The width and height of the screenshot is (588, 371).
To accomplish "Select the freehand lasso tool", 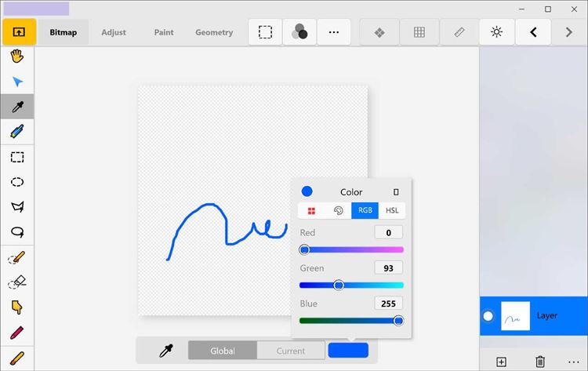I will click(x=17, y=232).
